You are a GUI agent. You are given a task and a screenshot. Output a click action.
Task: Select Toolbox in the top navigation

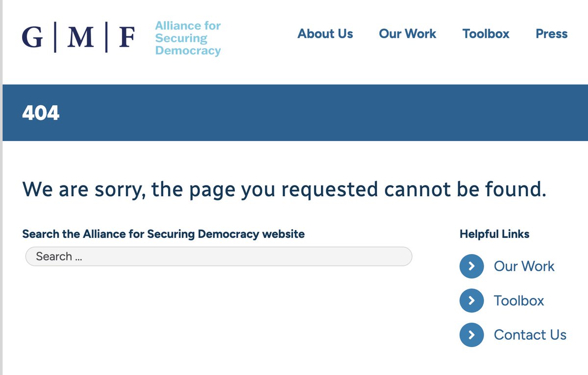point(486,34)
